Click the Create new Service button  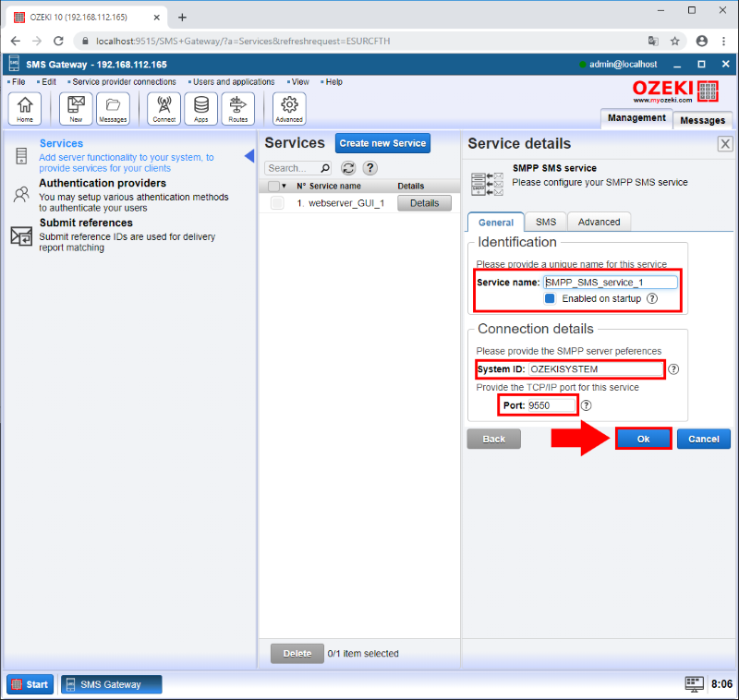pos(382,143)
